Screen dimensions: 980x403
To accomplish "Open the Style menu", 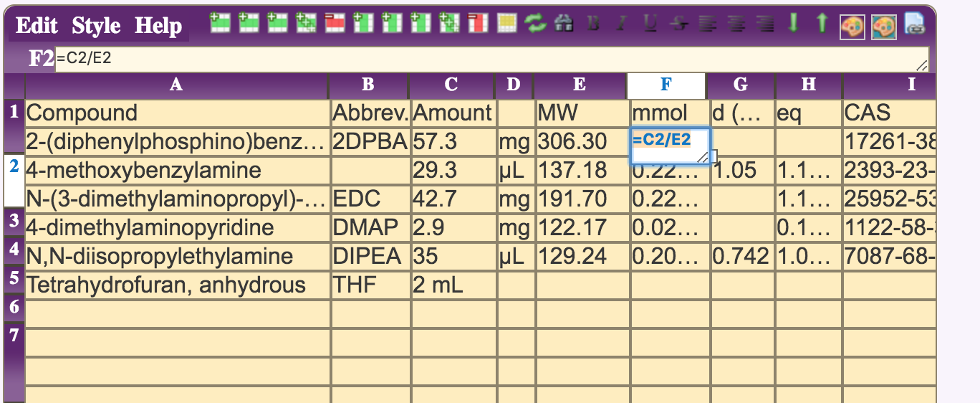I will pyautogui.click(x=96, y=26).
